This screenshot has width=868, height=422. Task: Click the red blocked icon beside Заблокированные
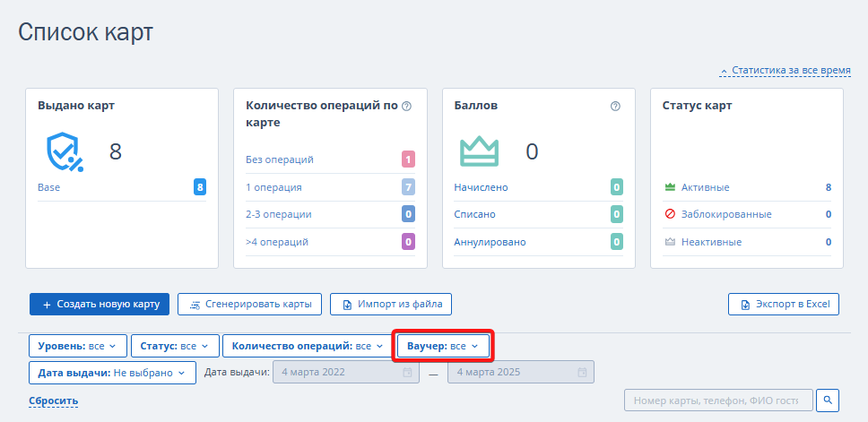[670, 214]
